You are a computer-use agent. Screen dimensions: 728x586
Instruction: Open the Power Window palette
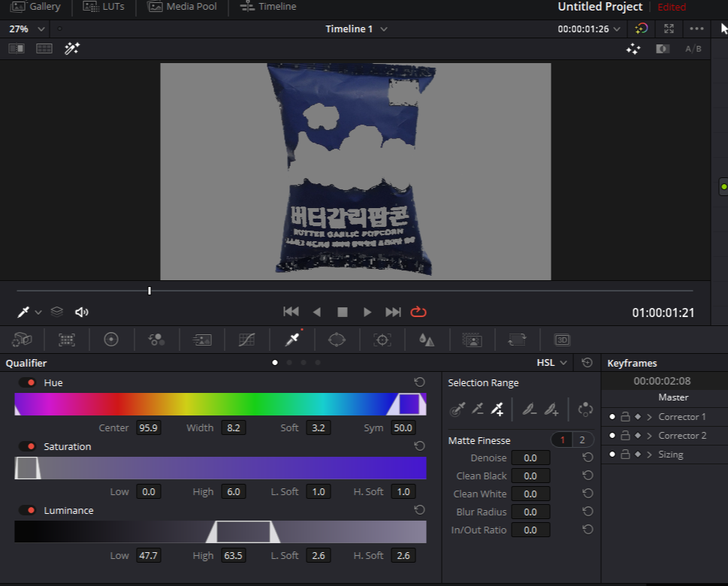click(x=337, y=340)
